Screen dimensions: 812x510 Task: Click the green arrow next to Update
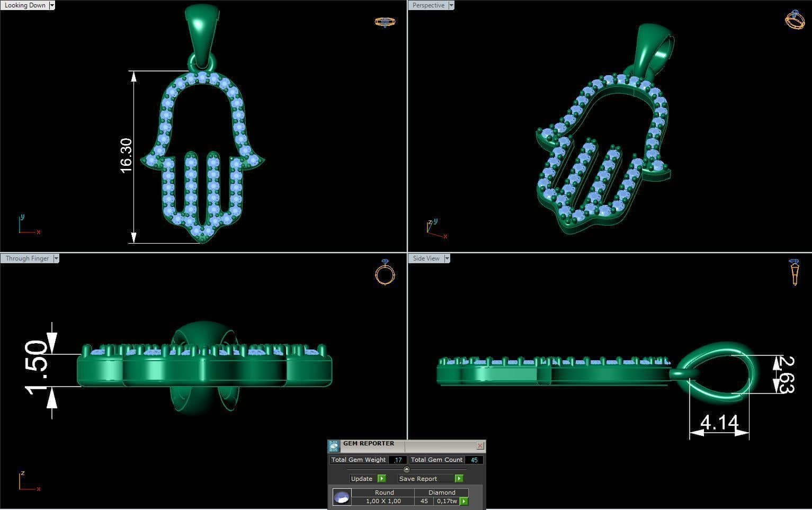(382, 479)
